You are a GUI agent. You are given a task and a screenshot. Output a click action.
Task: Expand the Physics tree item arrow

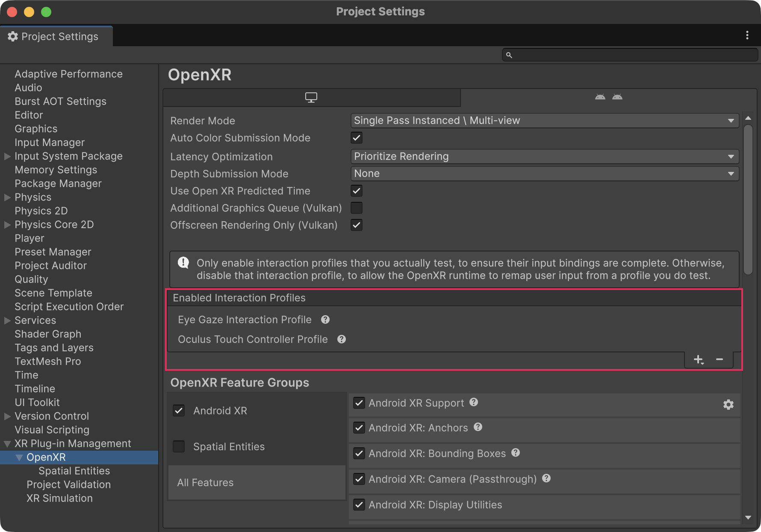tap(7, 197)
